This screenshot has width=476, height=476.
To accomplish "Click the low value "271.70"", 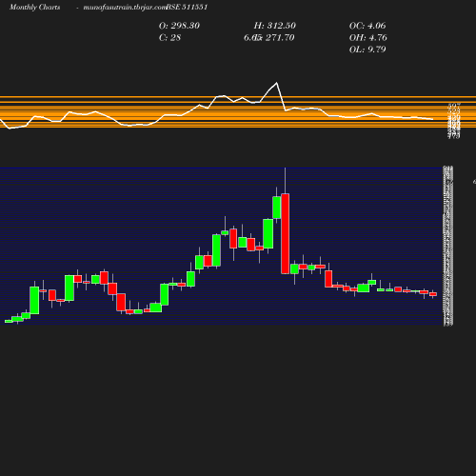I will pos(280,38).
